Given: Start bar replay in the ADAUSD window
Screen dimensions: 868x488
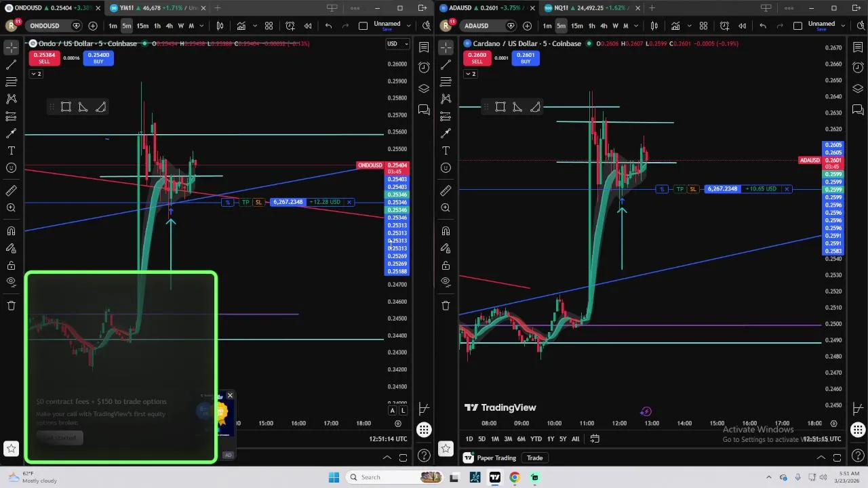Looking at the screenshot, I should (x=742, y=26).
